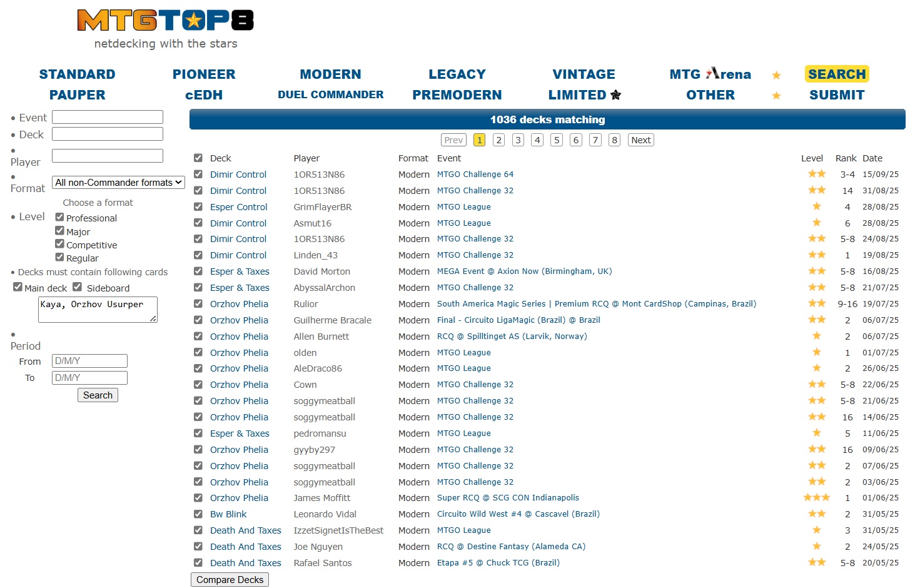Click star level of MTGO Challenge 64 row
920x588 pixels.
pyautogui.click(x=817, y=174)
